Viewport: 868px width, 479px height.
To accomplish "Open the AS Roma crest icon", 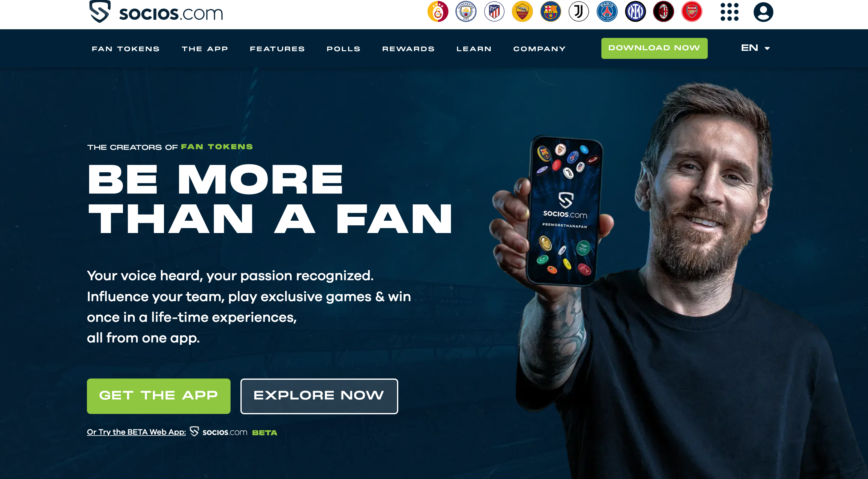I will coord(522,12).
